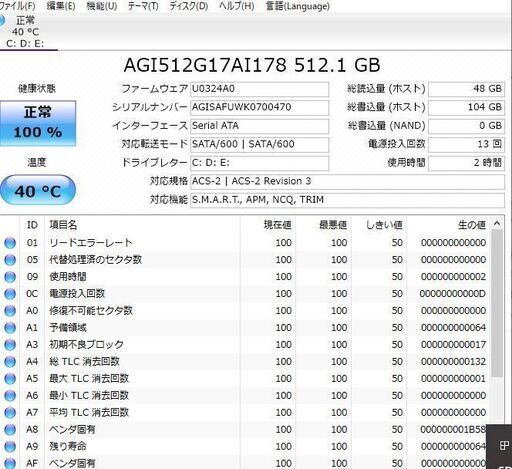Open the 機能(U) menu

[102, 6]
